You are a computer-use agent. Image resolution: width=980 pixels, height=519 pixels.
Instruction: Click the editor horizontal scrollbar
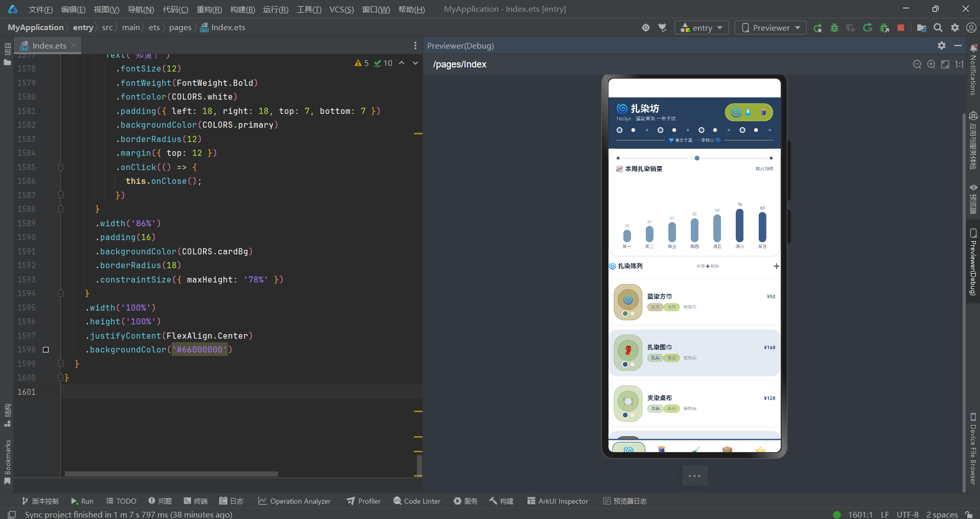(171, 474)
